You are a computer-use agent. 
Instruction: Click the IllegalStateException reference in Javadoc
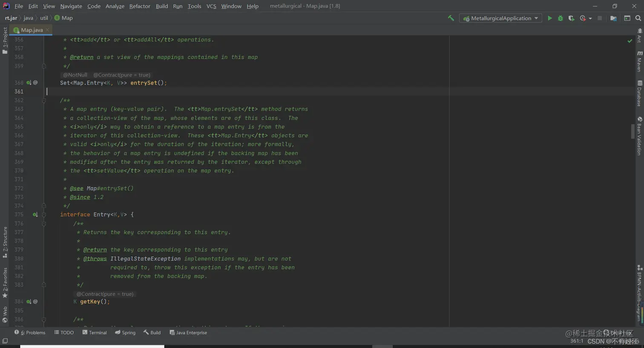tap(145, 259)
